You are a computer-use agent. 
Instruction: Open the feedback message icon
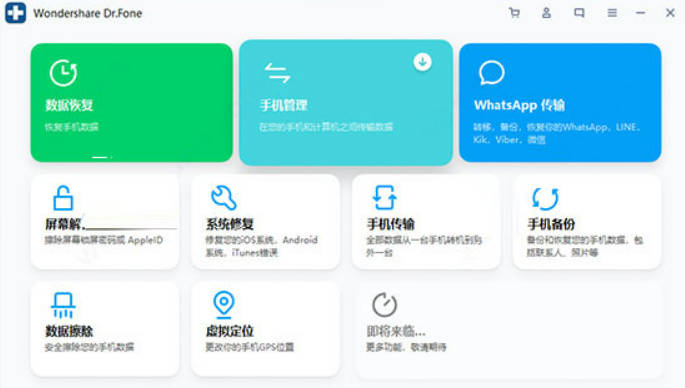579,13
